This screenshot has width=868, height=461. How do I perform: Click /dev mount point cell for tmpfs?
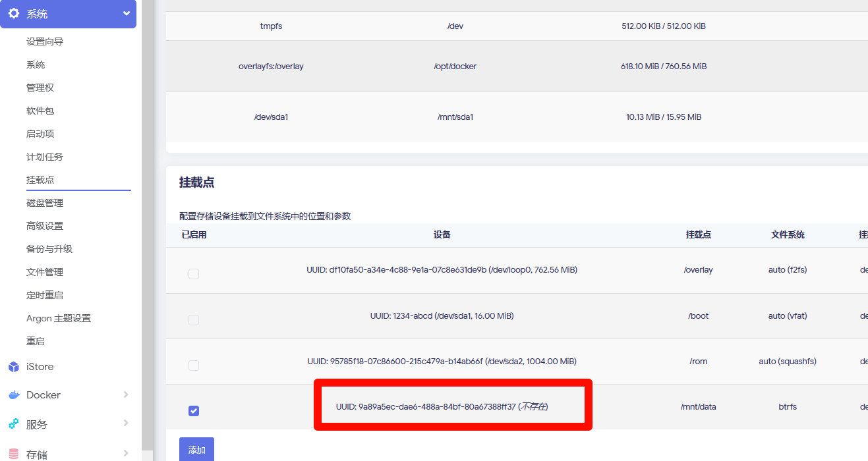pos(455,26)
